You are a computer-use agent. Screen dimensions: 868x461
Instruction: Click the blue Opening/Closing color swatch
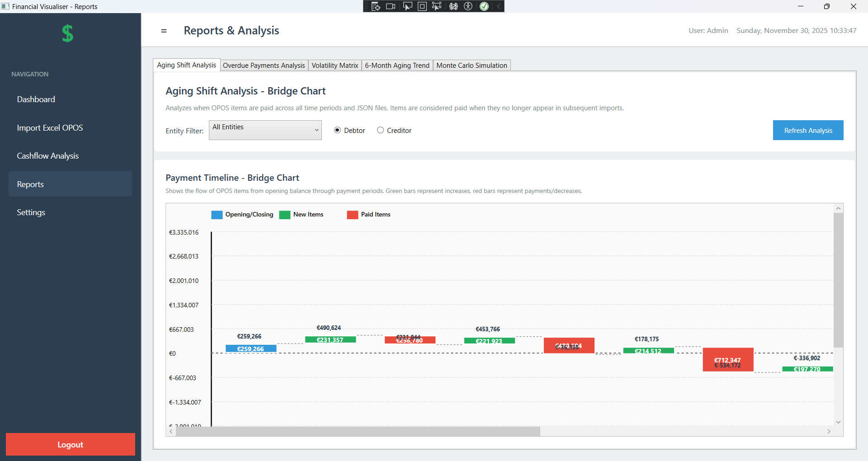tap(217, 214)
